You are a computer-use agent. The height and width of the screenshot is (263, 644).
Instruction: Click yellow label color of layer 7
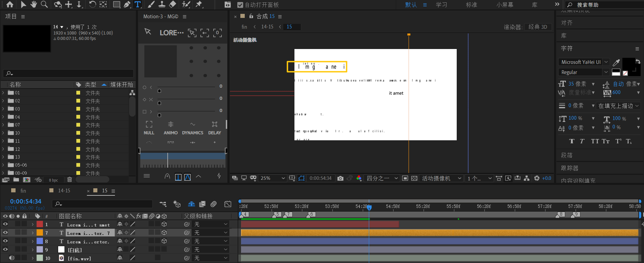pos(40,233)
